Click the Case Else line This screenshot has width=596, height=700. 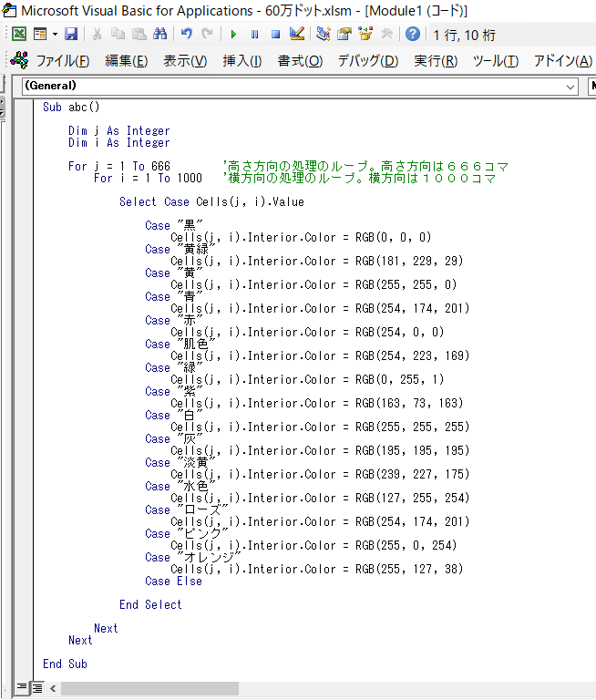click(174, 582)
